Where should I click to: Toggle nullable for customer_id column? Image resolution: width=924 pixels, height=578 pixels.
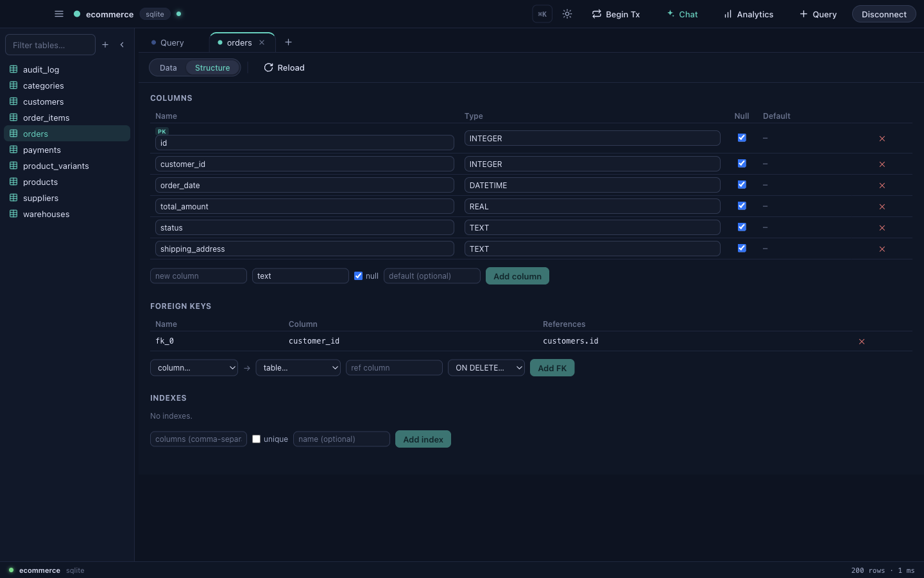point(742,163)
